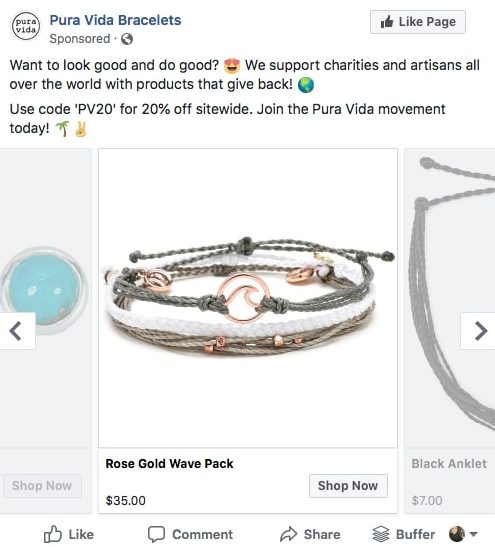Open Pura Vida Bracelets page link
The height and width of the screenshot is (547, 495).
(115, 20)
